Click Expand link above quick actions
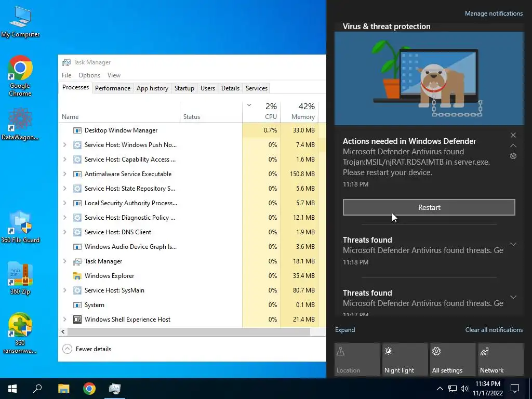Image resolution: width=532 pixels, height=399 pixels. point(345,330)
